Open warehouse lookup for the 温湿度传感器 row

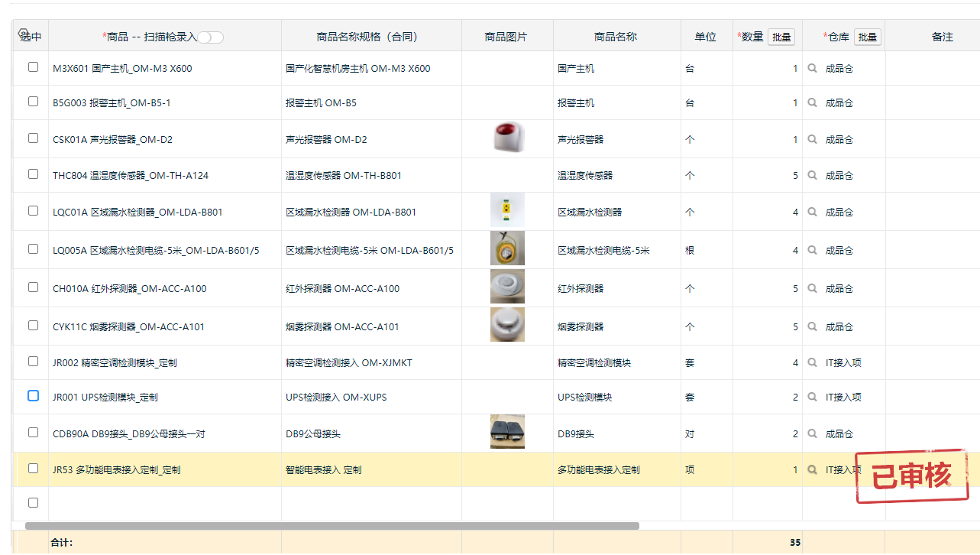tap(813, 175)
